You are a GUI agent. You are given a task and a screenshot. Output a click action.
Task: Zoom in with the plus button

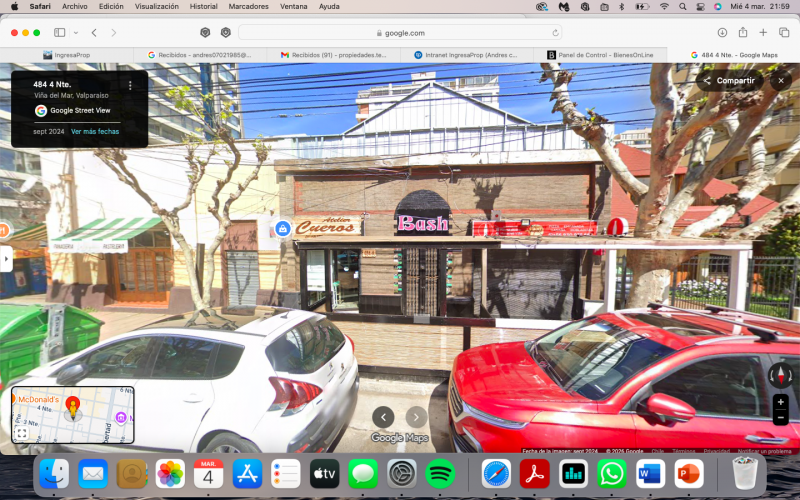[x=780, y=402]
